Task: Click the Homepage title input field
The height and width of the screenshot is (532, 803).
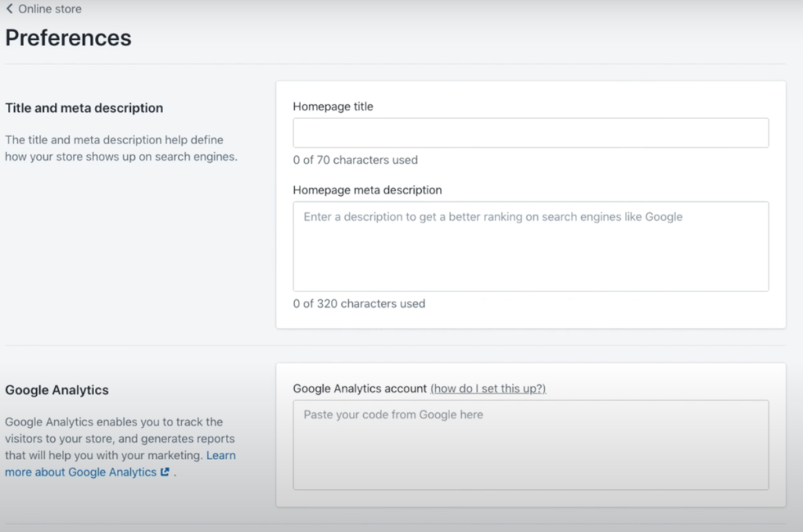Action: [x=530, y=133]
